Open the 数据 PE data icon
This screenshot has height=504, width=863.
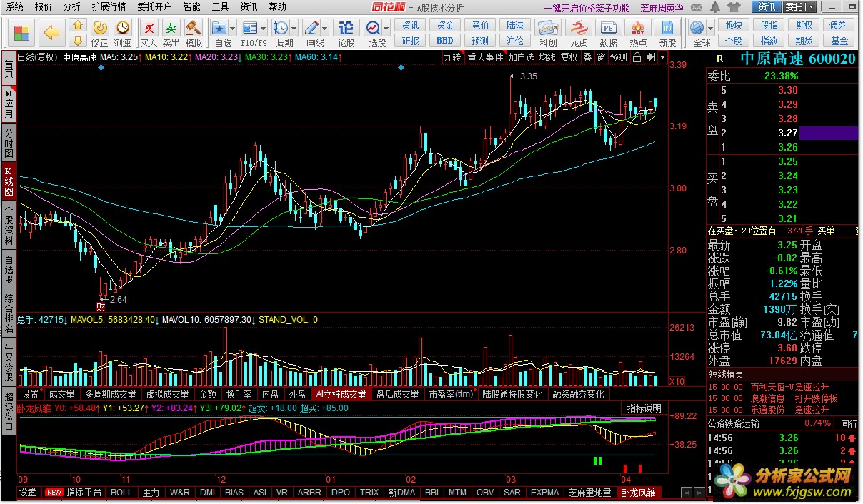tap(608, 28)
